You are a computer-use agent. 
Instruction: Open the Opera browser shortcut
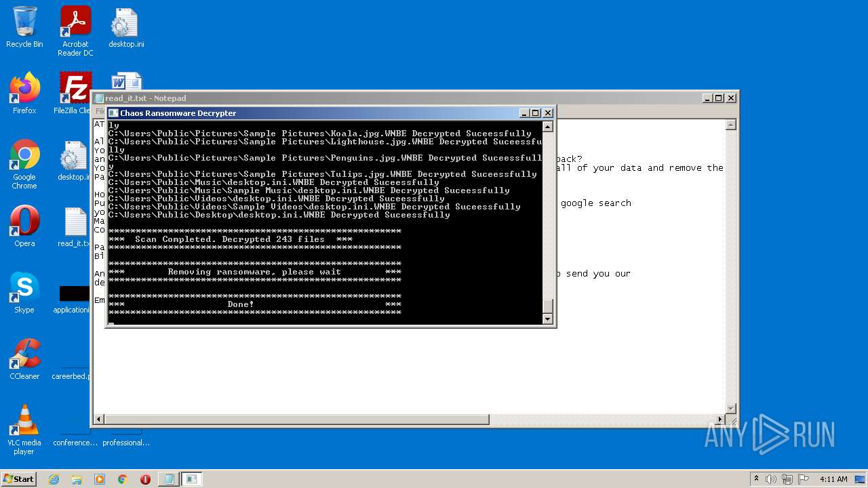(x=24, y=226)
